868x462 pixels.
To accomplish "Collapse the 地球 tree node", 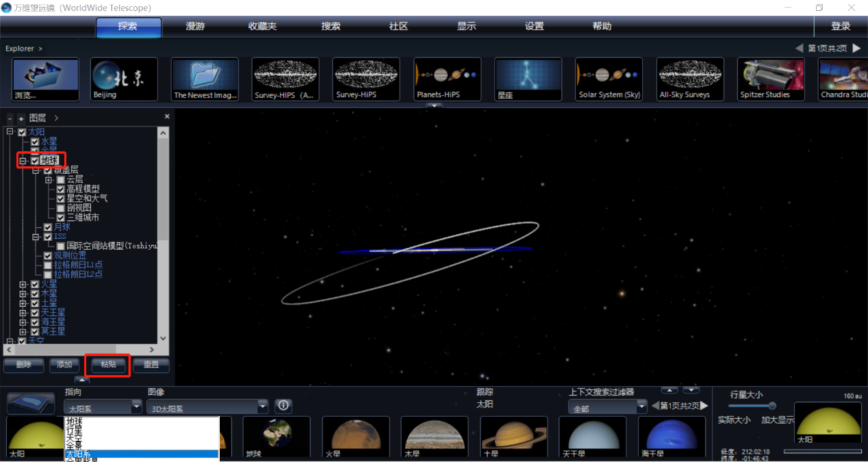I will (x=23, y=161).
